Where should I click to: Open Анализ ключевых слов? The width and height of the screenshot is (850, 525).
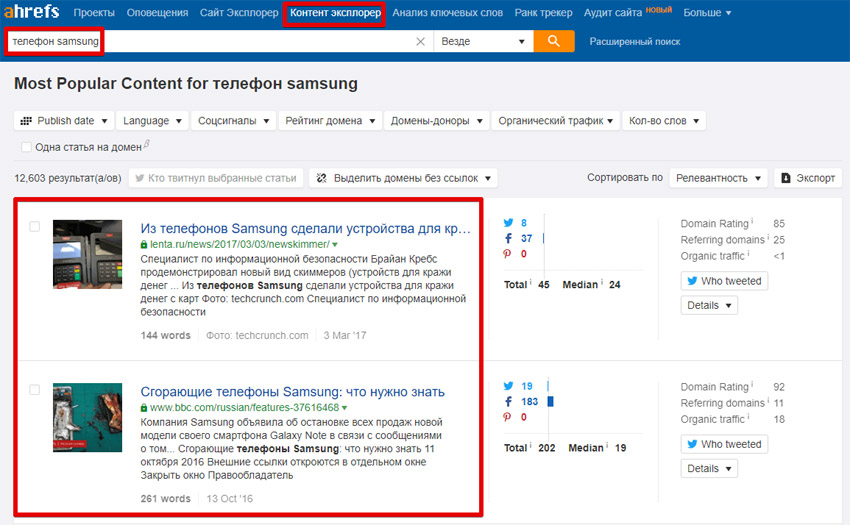pos(448,12)
